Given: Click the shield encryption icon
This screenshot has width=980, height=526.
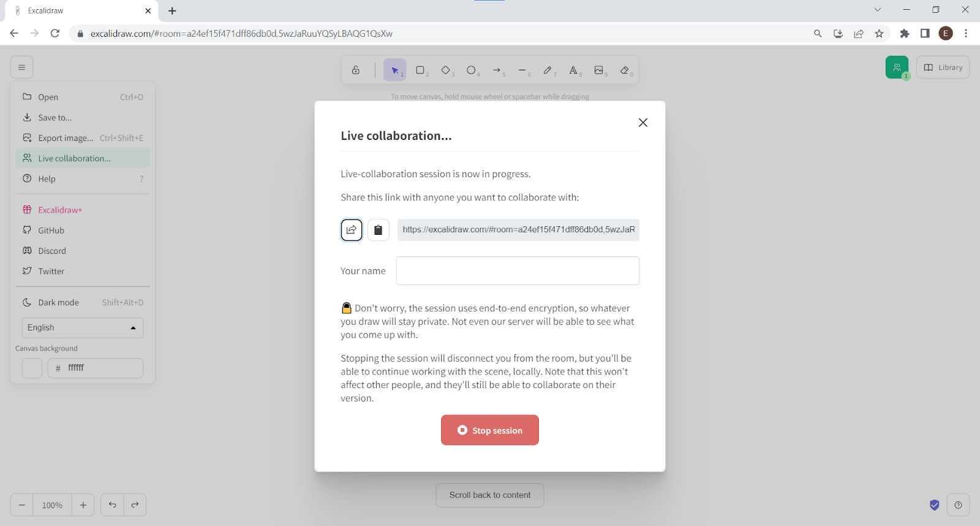Looking at the screenshot, I should [x=934, y=505].
